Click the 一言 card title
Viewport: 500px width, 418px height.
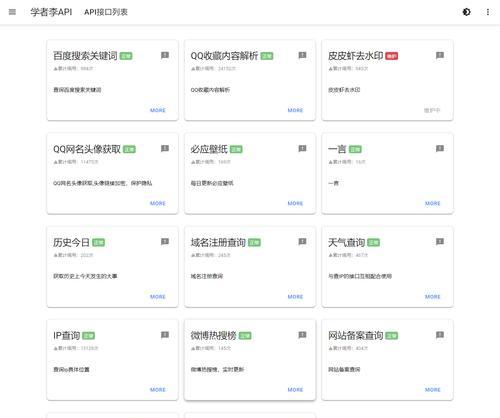tap(337, 149)
